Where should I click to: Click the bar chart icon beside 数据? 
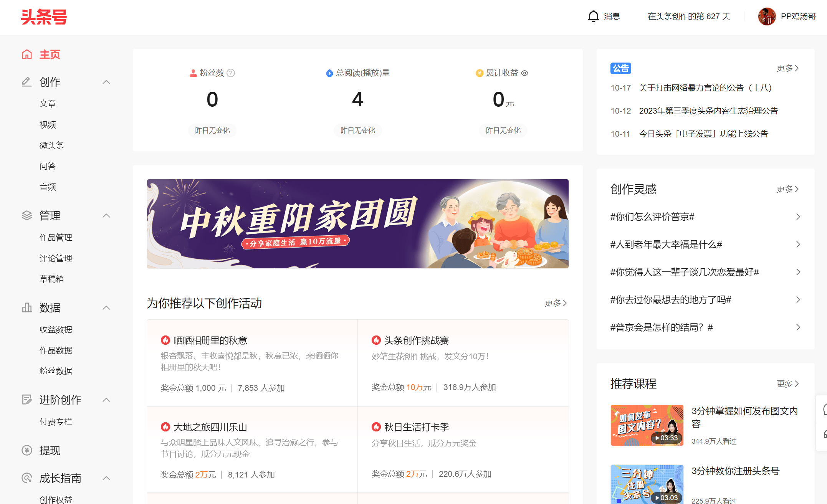26,307
